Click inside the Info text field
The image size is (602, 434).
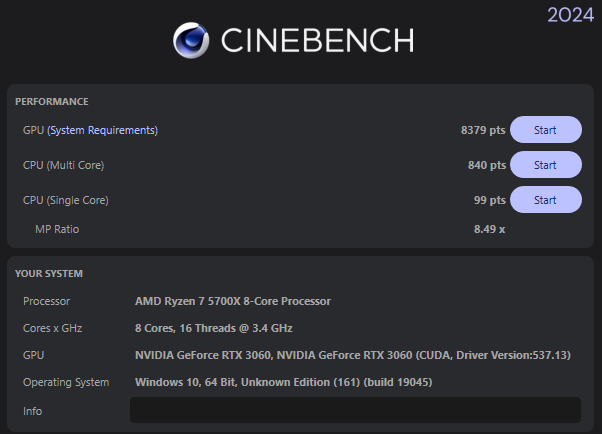(x=355, y=410)
